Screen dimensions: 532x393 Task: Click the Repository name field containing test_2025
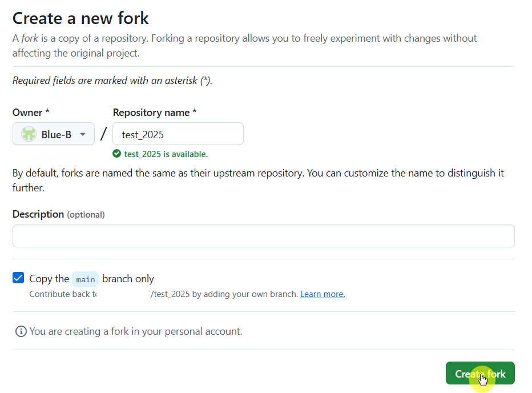pyautogui.click(x=178, y=134)
